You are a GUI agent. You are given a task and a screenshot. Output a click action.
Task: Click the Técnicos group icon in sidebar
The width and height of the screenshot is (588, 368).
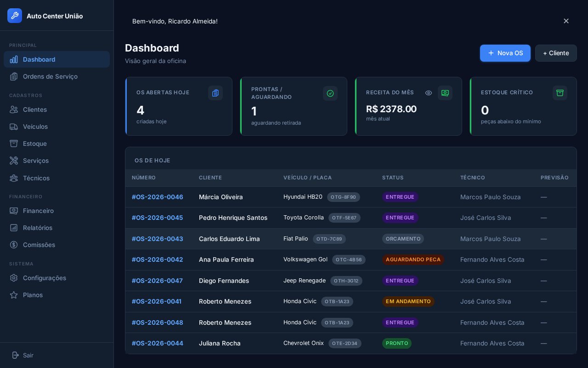[x=14, y=178]
